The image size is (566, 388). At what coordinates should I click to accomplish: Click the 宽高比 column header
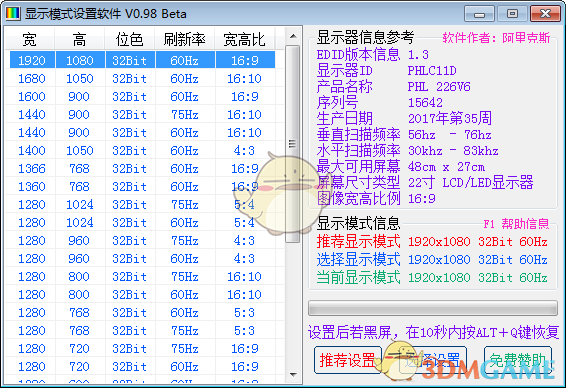(x=244, y=39)
